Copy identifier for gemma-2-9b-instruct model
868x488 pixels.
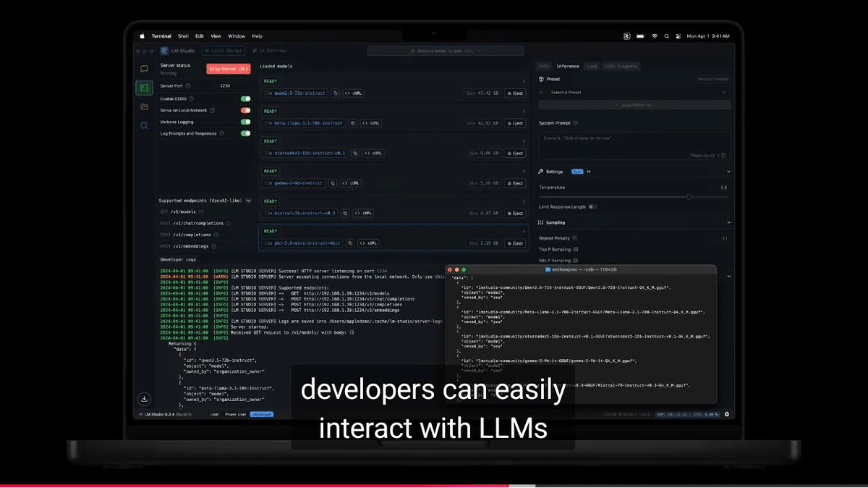coord(333,183)
